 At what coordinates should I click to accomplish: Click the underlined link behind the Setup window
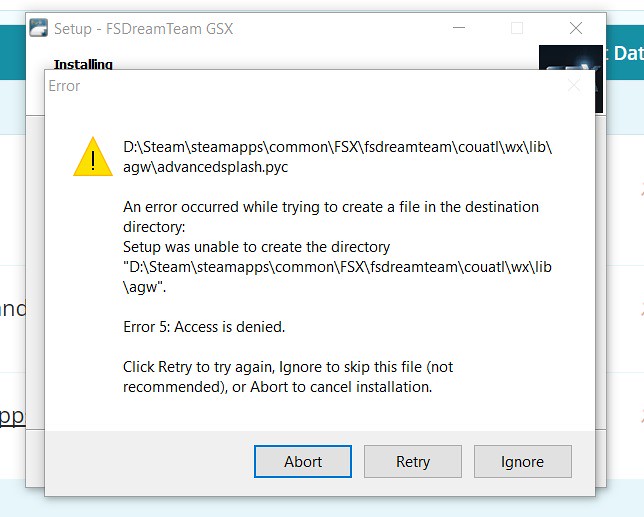(x=12, y=416)
